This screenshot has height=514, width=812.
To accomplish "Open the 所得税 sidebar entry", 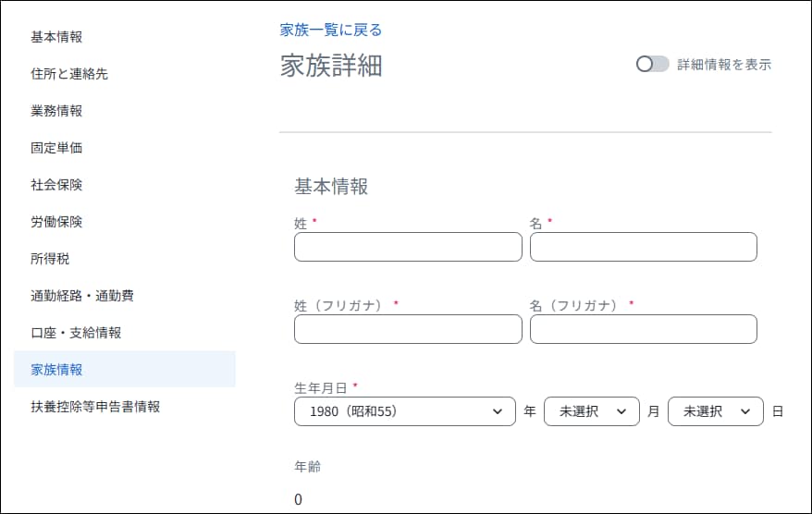I will (x=50, y=259).
